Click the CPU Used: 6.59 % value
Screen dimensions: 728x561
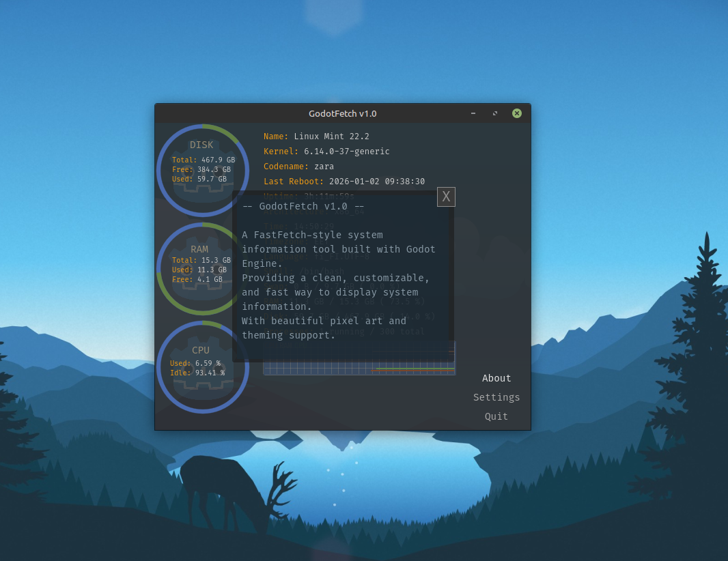[195, 363]
